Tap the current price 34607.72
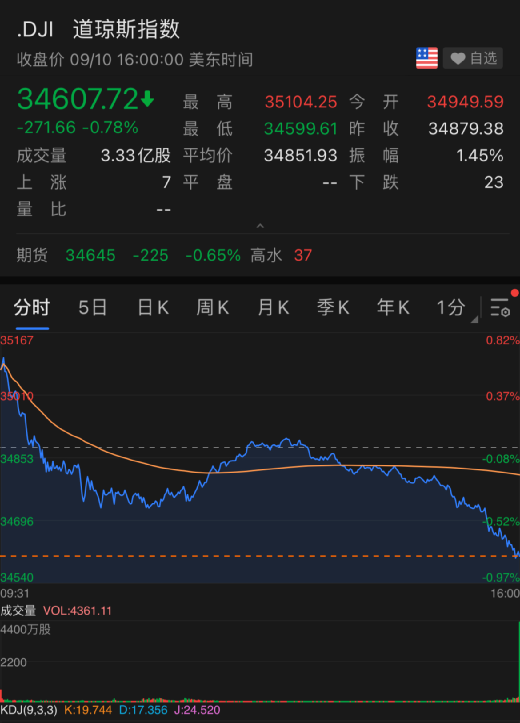Viewport: 520px width, 723px height. pos(77,99)
